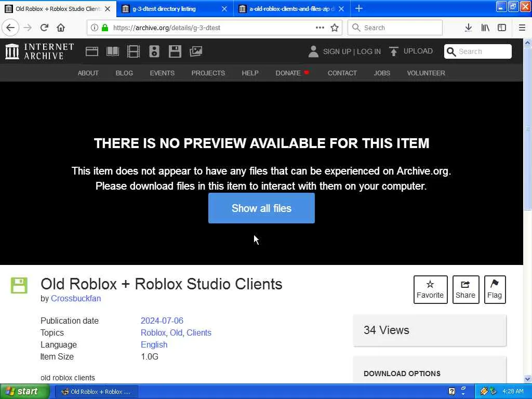Open the Images picture icon
Viewport: 532px width, 399px height.
click(x=196, y=51)
